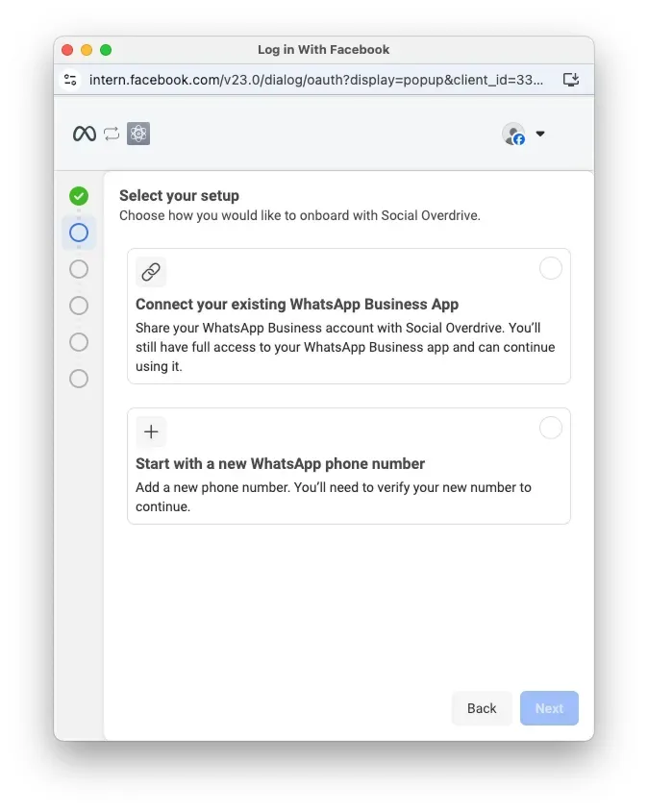Click the Meta infinity logo
This screenshot has height=812, width=648.
coord(85,134)
